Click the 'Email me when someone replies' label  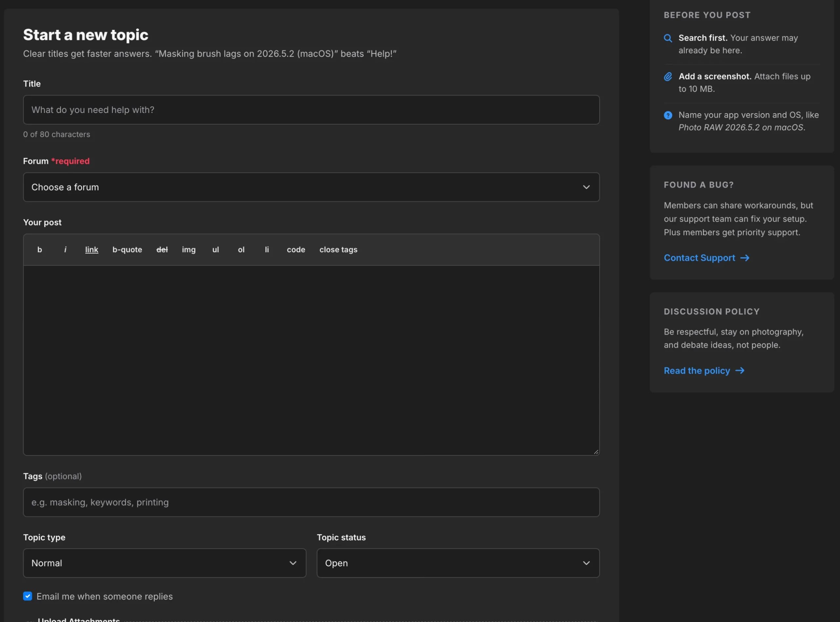coord(104,596)
